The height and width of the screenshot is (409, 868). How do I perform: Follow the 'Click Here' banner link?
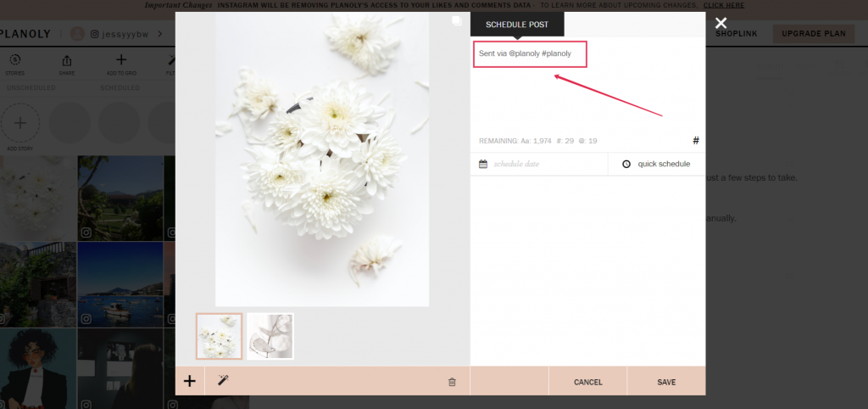pos(723,5)
